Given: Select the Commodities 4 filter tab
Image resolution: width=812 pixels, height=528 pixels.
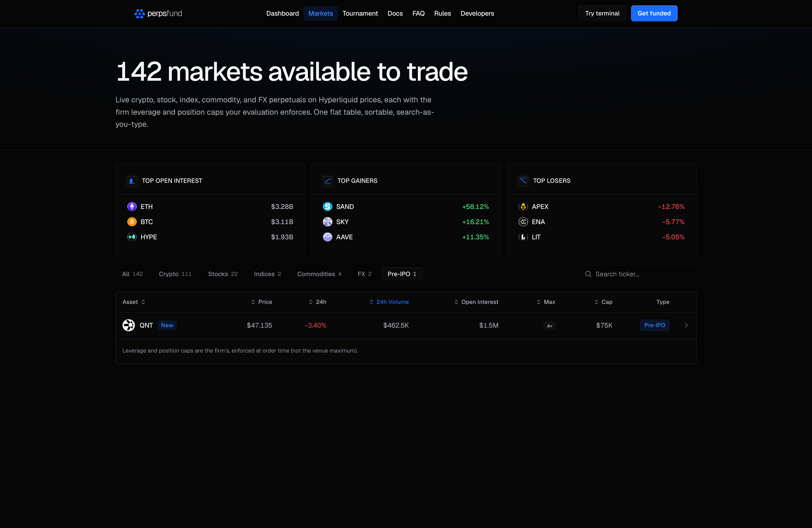Looking at the screenshot, I should [319, 274].
